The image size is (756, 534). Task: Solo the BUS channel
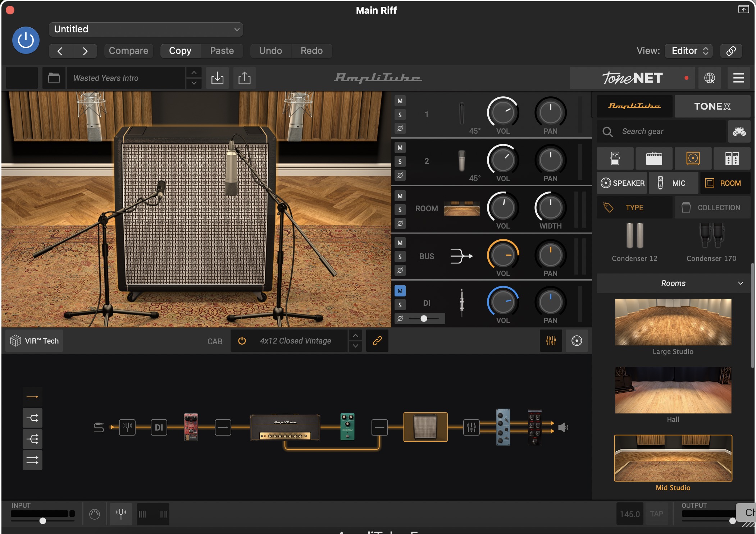tap(400, 257)
